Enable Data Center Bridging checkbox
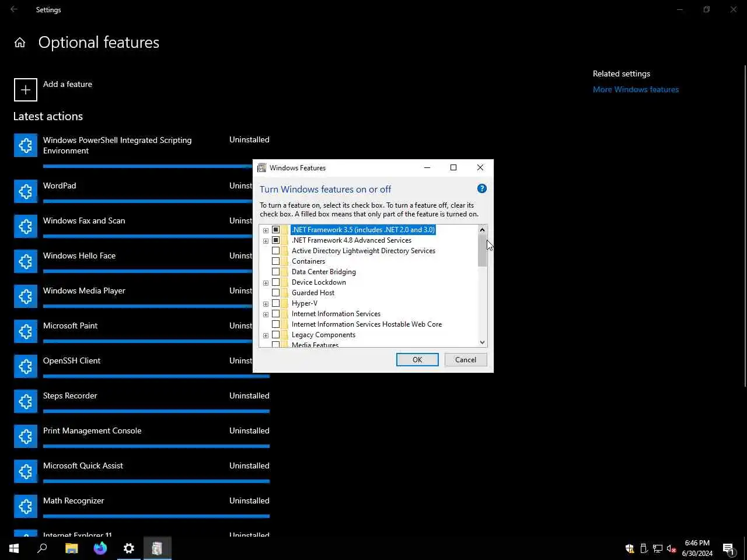747x560 pixels. (276, 272)
